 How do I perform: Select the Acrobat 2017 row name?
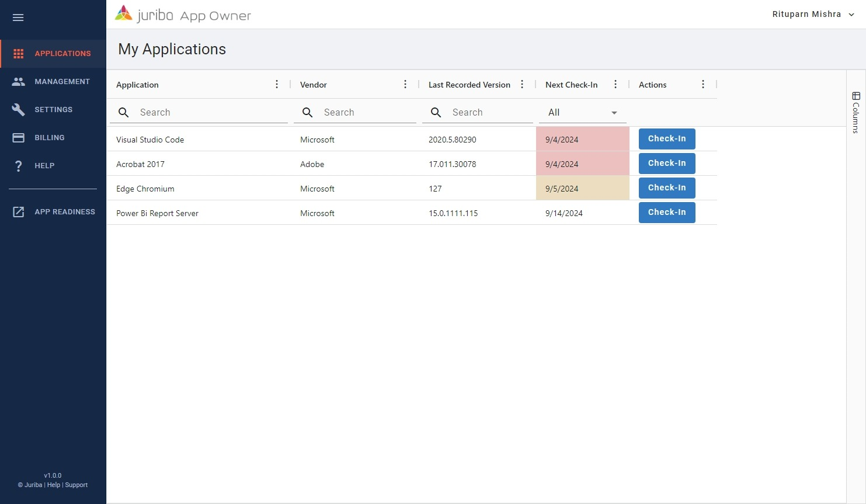140,165
